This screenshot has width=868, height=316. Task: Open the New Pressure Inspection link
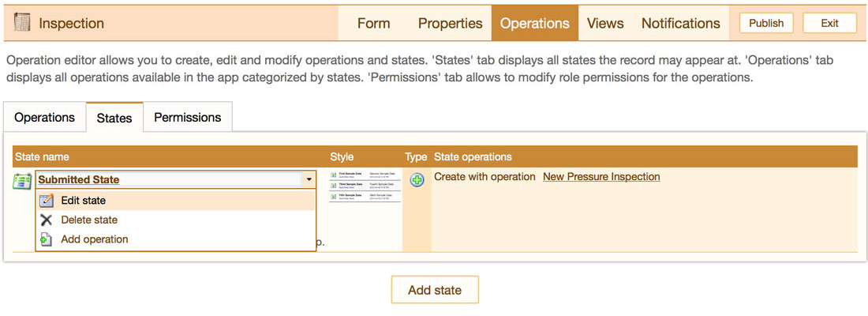(601, 177)
